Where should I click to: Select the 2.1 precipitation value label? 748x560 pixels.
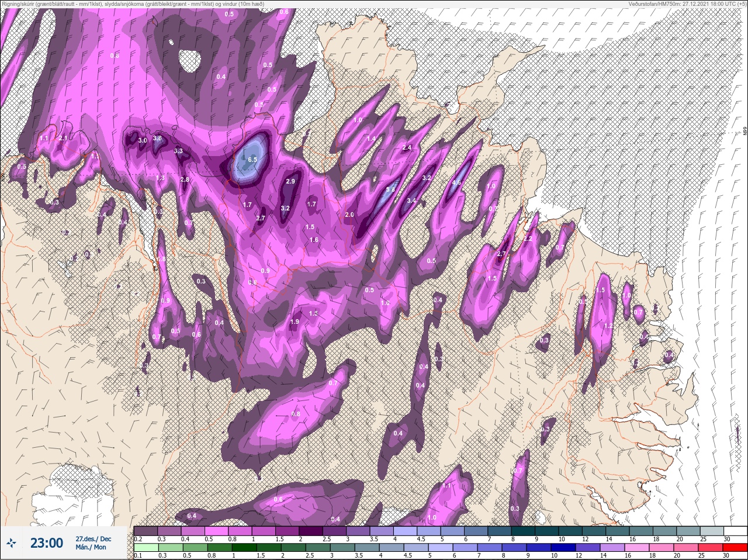pos(63,138)
